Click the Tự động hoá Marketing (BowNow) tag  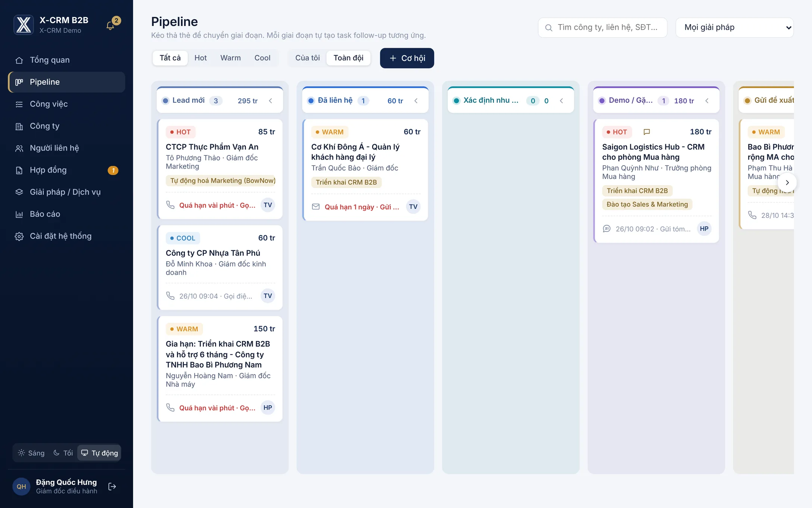pyautogui.click(x=221, y=181)
